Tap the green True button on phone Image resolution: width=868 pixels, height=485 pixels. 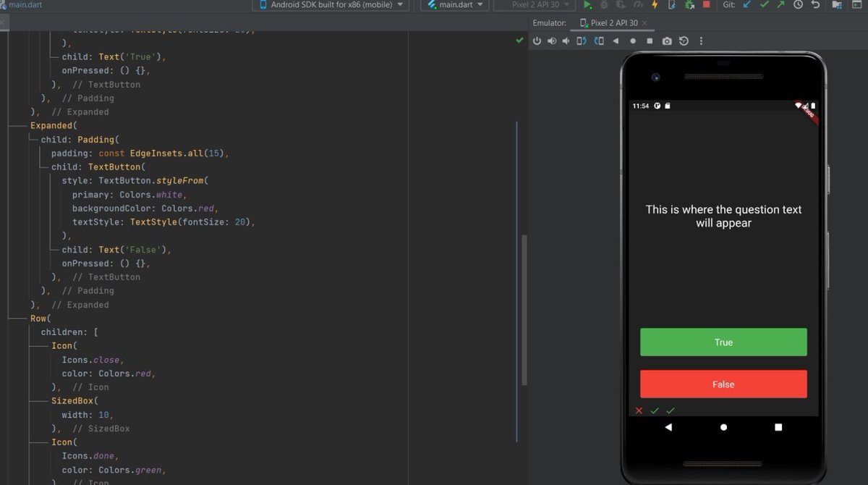tap(723, 342)
